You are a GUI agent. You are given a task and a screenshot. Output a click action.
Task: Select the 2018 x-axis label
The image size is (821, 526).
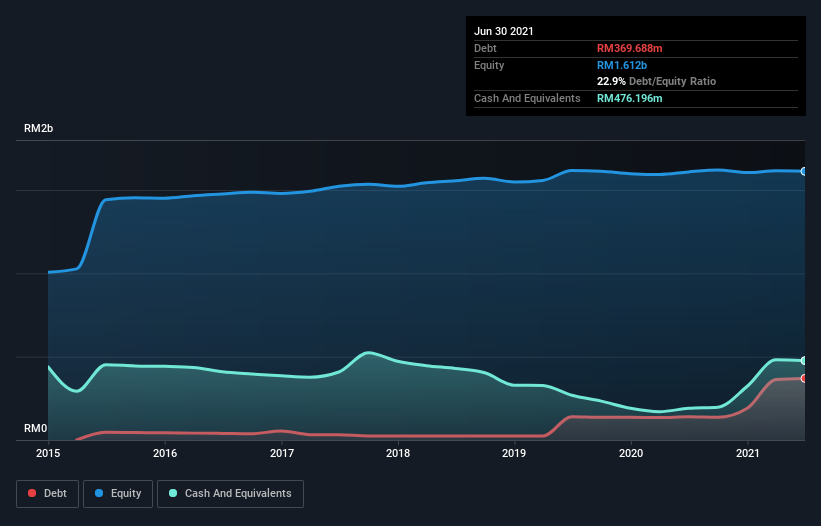click(398, 453)
